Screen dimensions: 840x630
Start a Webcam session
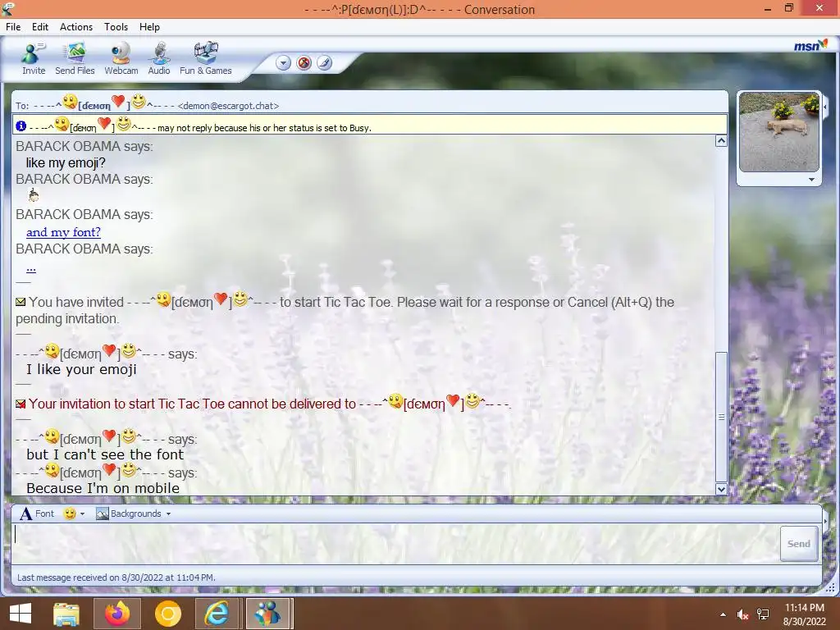click(x=121, y=58)
